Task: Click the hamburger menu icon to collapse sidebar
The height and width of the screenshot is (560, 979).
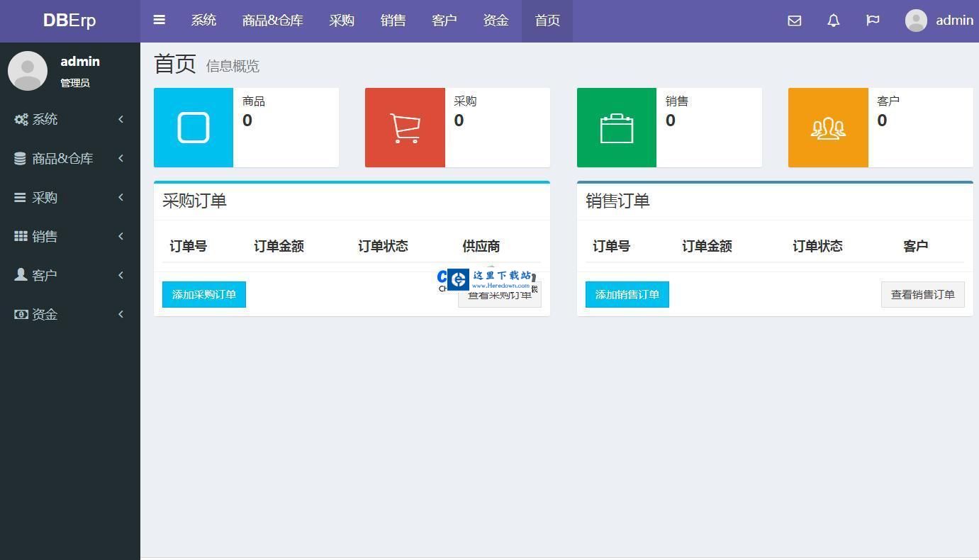Action: 159,20
